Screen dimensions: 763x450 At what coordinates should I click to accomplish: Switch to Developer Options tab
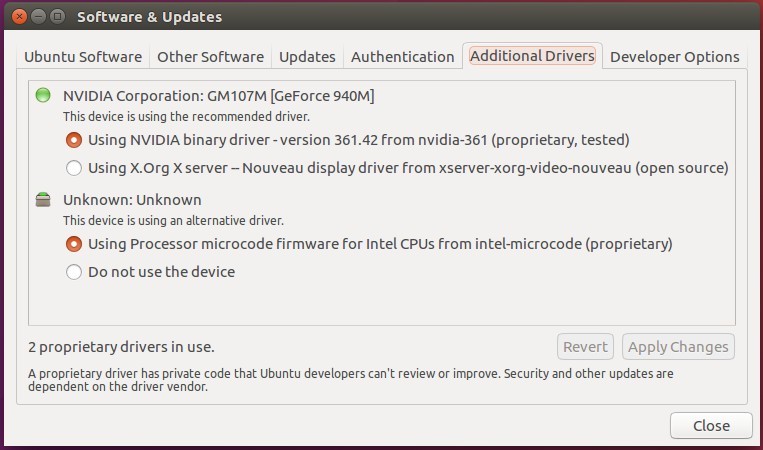pos(674,57)
